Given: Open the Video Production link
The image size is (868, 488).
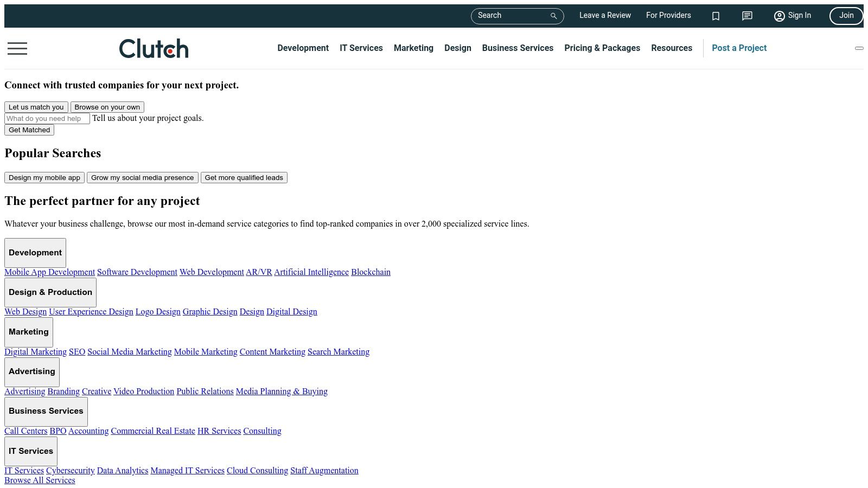Looking at the screenshot, I should coord(144,391).
